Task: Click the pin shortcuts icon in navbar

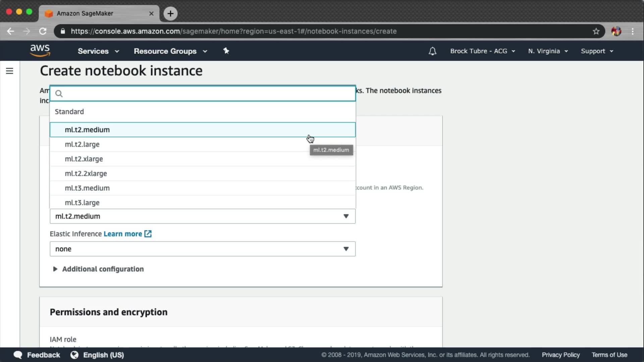Action: [x=226, y=51]
